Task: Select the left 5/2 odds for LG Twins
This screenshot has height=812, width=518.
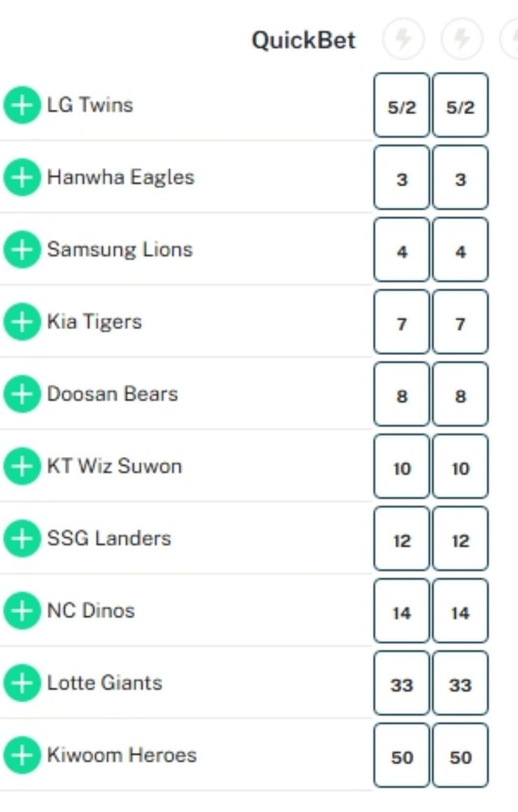Action: click(x=401, y=106)
